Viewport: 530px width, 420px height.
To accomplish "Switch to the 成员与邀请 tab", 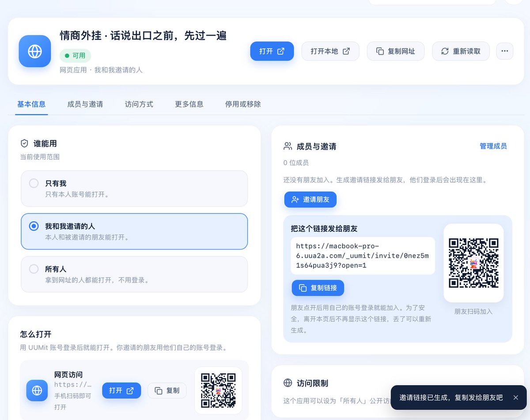I will [85, 104].
